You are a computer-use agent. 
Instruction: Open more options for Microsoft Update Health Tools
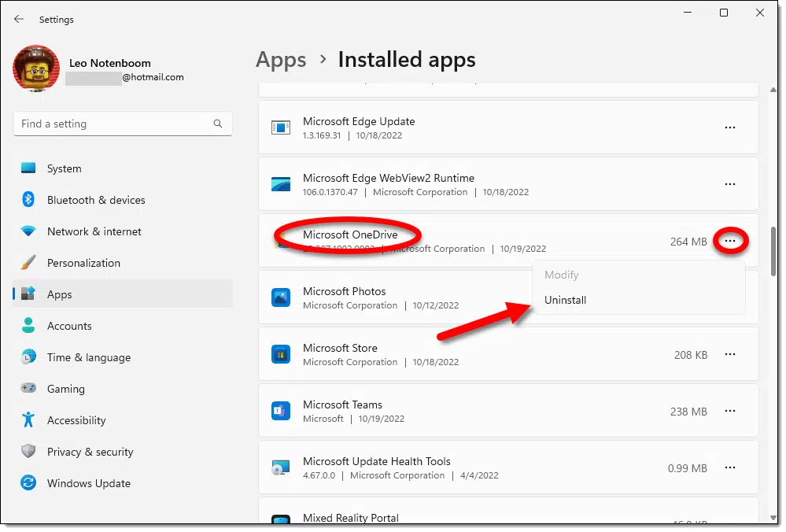pyautogui.click(x=731, y=468)
